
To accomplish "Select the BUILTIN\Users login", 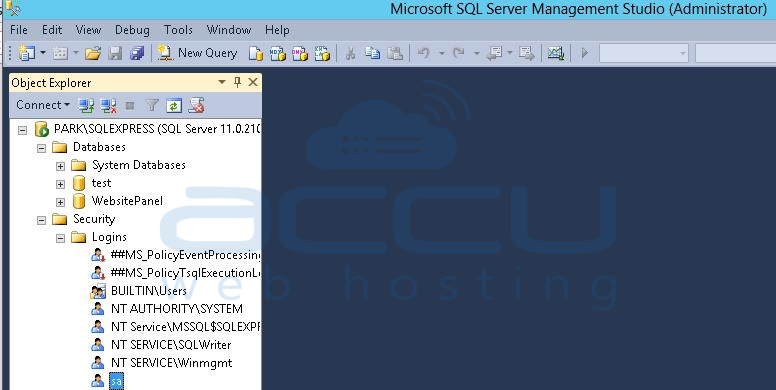I will [x=148, y=291].
